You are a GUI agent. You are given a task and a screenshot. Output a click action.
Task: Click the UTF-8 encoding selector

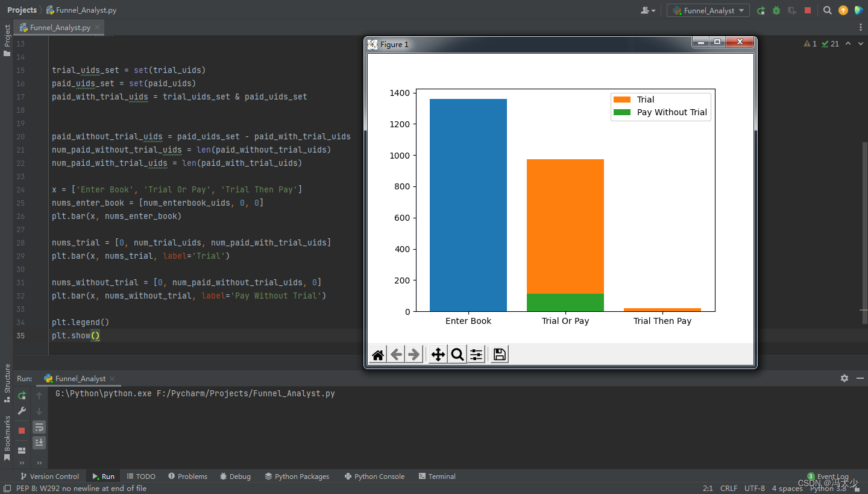(x=755, y=489)
